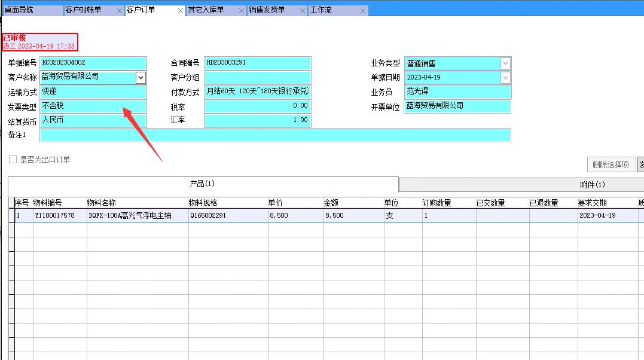
Task: Click the 合同编号 field
Action: click(257, 63)
